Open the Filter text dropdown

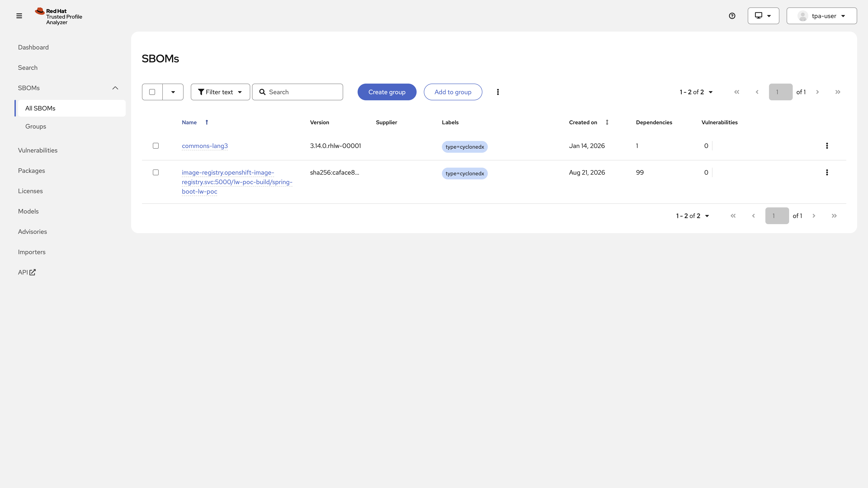pos(220,92)
